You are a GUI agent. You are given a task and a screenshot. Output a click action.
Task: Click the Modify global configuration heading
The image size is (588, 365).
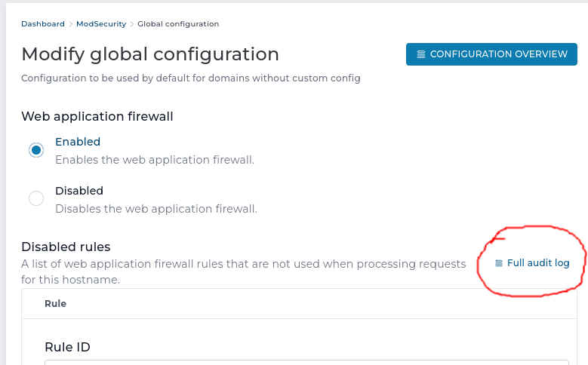point(150,54)
